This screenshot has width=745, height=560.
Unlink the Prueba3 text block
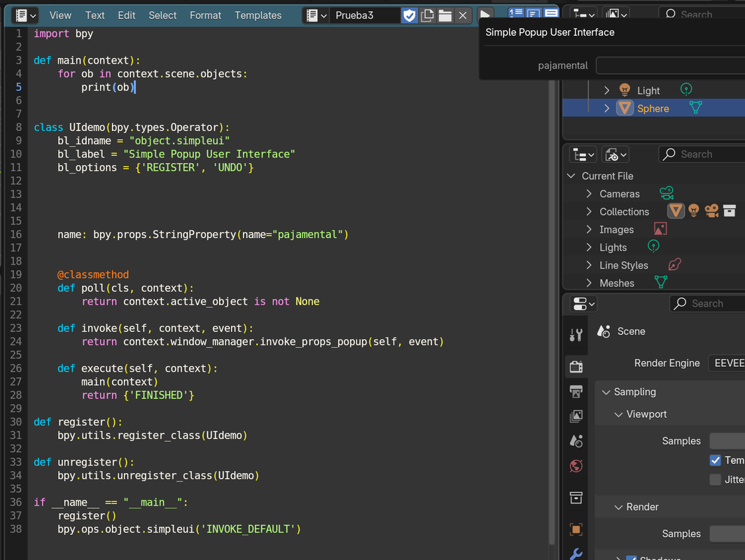tap(463, 15)
